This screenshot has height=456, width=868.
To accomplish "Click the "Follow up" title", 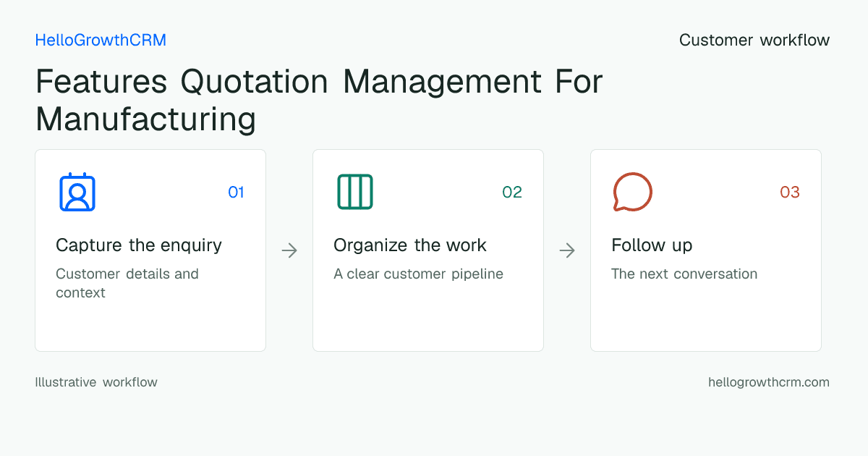I will point(652,245).
